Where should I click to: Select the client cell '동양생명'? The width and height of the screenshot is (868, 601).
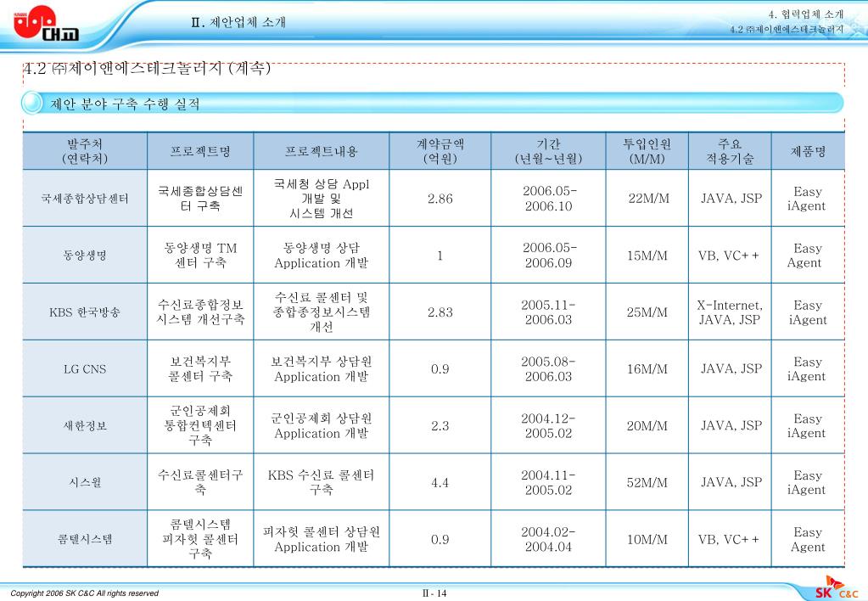click(x=85, y=256)
